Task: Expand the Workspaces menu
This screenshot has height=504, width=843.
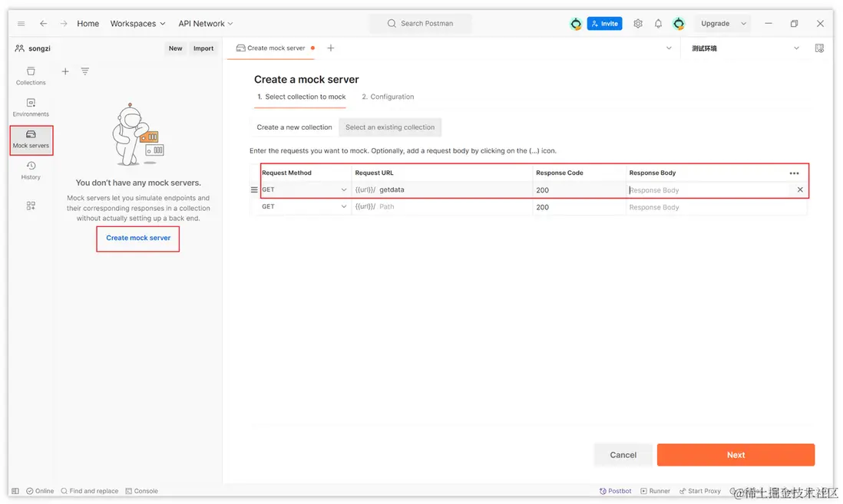Action: pos(137,24)
